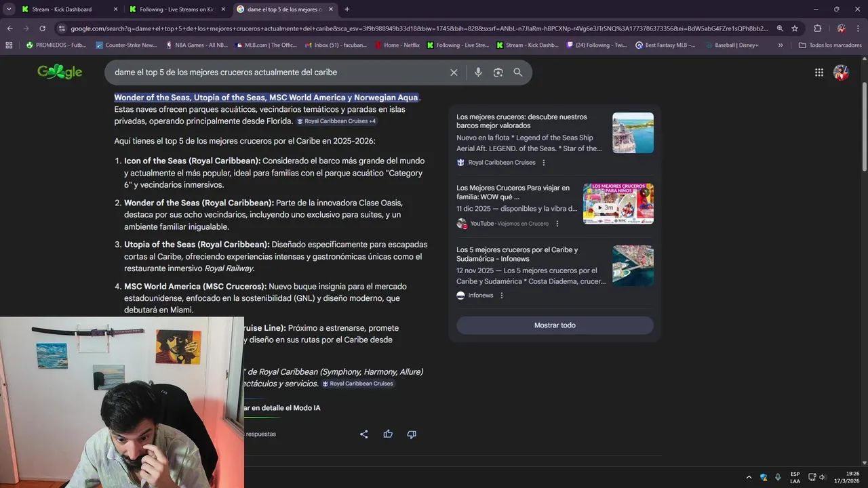The width and height of the screenshot is (868, 488).
Task: Close Following - Live Streams tab
Action: point(223,9)
